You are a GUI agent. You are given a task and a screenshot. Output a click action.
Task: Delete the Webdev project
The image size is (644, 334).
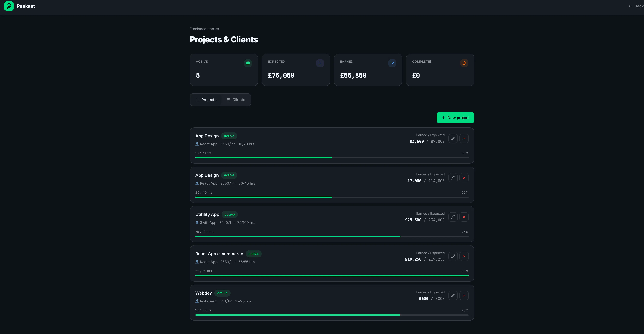464,295
